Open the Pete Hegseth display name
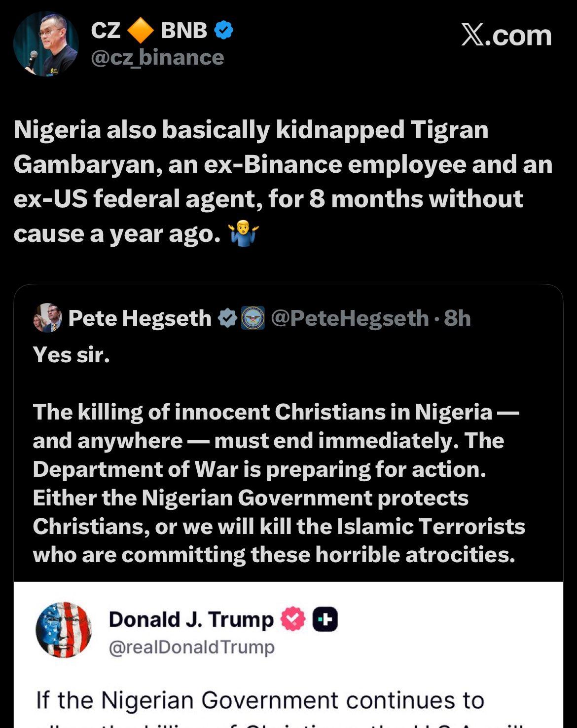 point(140,318)
